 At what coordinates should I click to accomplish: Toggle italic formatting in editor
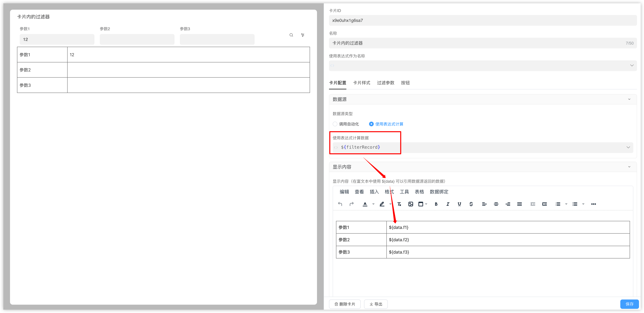[x=448, y=204]
